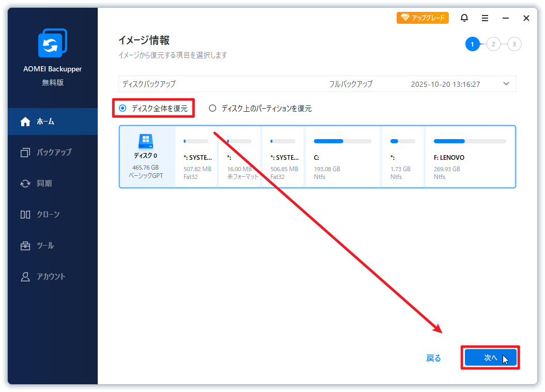Click the アップグレード upgrade button
Viewport: 545px width, 392px height.
click(x=422, y=17)
